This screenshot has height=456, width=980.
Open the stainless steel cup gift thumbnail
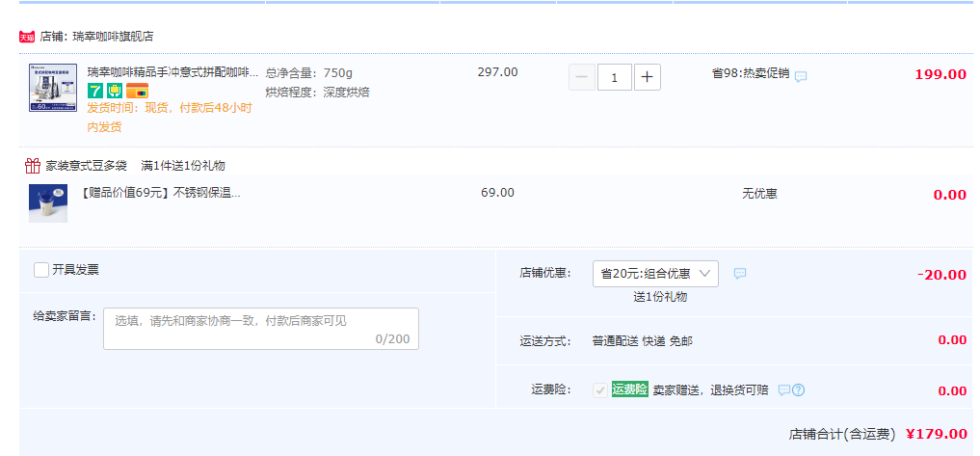click(48, 203)
